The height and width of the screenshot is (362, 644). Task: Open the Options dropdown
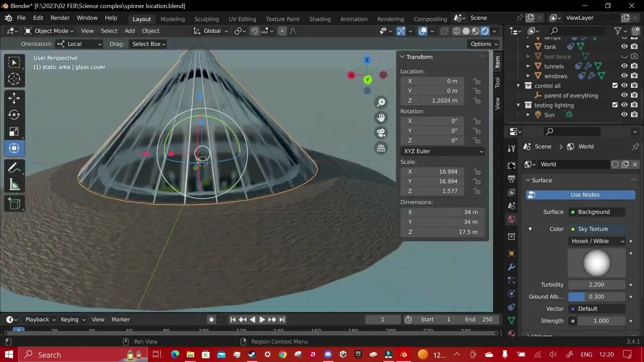click(x=484, y=44)
